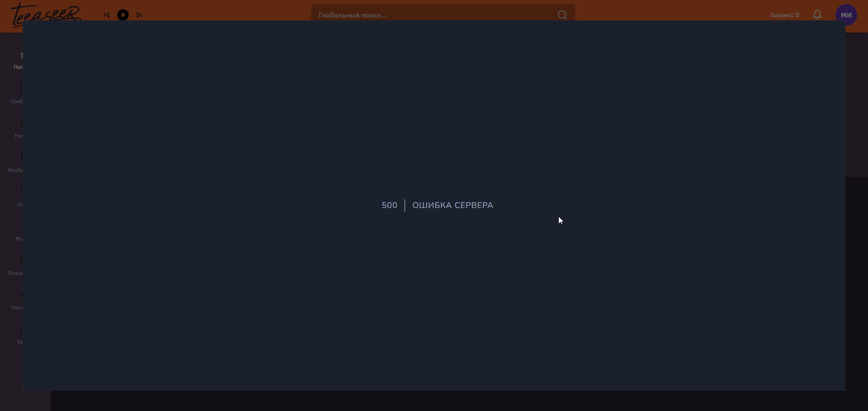Open the images sidebar section
Screen dimensions: 868x411
(x=16, y=164)
